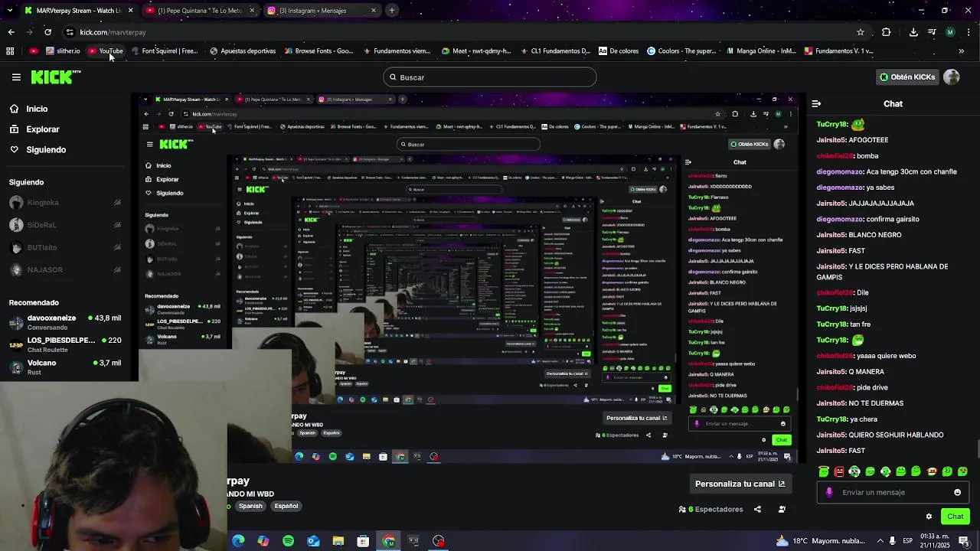Image resolution: width=980 pixels, height=551 pixels.
Task: Open YouTube bookmark
Action: (x=106, y=51)
